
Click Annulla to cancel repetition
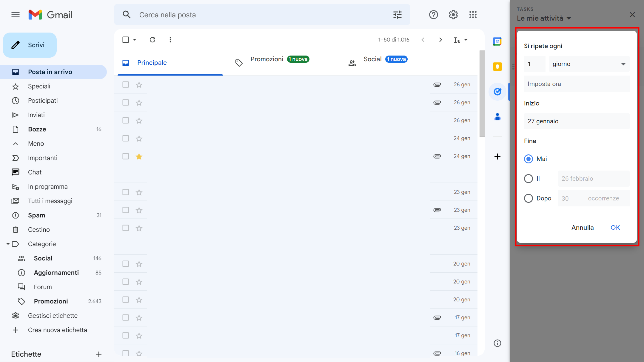[x=582, y=228]
